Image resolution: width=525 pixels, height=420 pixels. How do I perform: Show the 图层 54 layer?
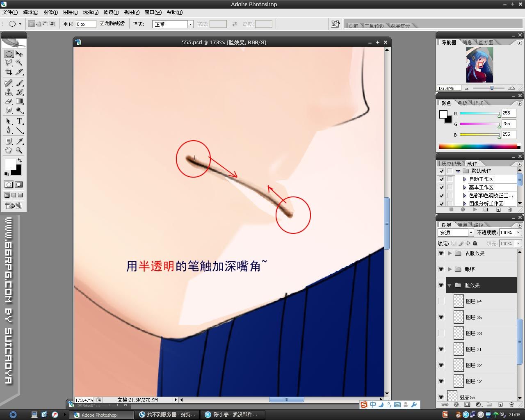(441, 301)
